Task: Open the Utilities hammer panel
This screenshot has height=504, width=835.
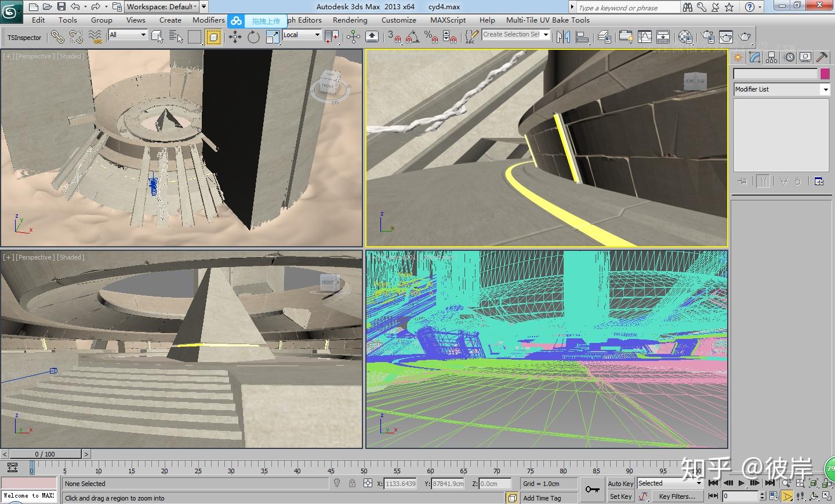Action: pyautogui.click(x=822, y=57)
